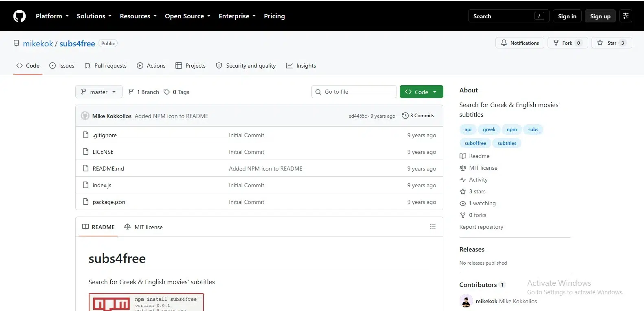Click the Notifications button

click(x=520, y=43)
